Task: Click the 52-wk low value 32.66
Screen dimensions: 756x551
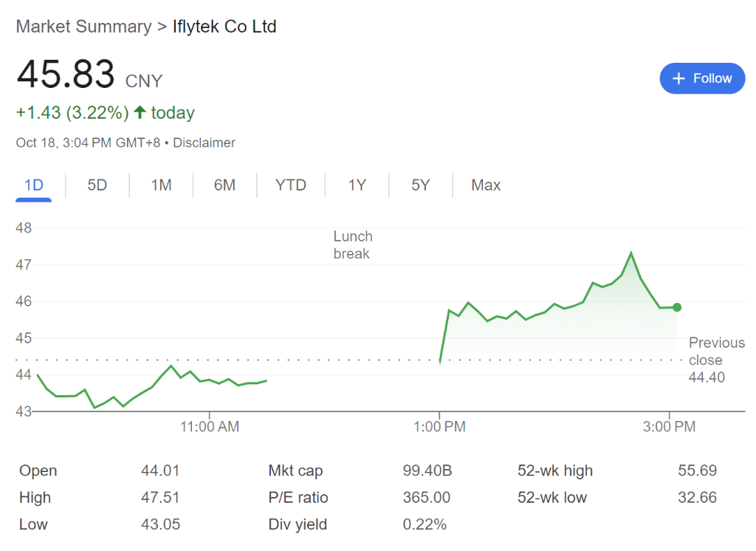Action: [x=697, y=497]
